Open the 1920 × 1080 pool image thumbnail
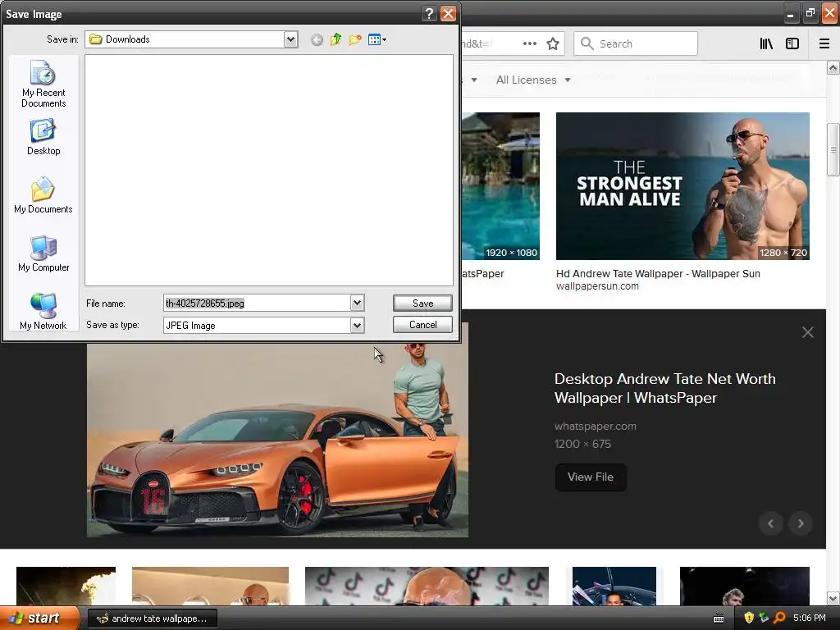840x630 pixels. pos(501,186)
